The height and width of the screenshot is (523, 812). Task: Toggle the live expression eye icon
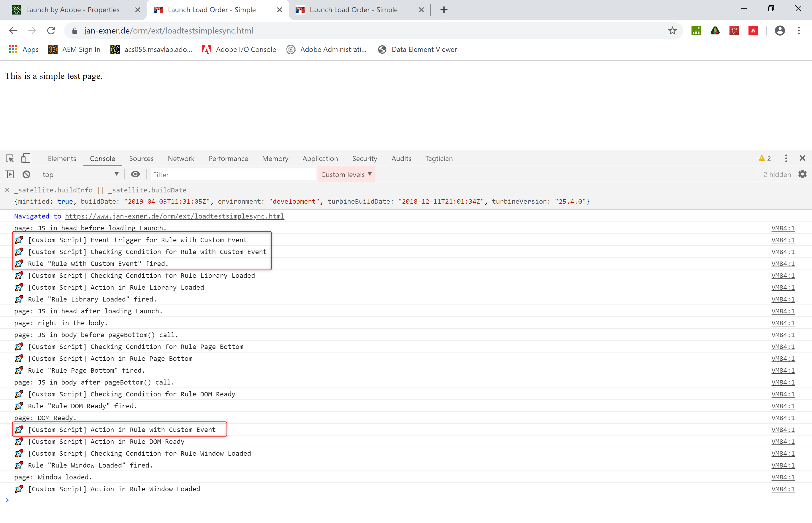pos(135,174)
